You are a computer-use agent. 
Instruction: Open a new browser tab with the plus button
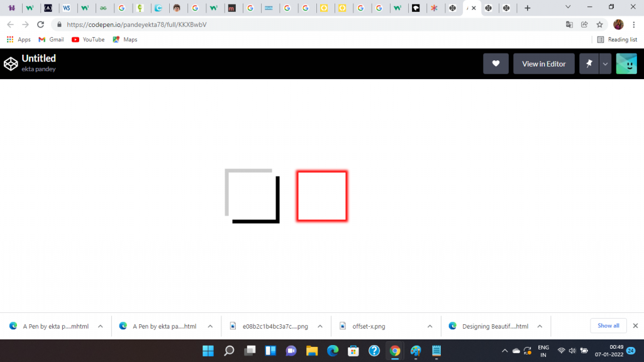point(527,8)
